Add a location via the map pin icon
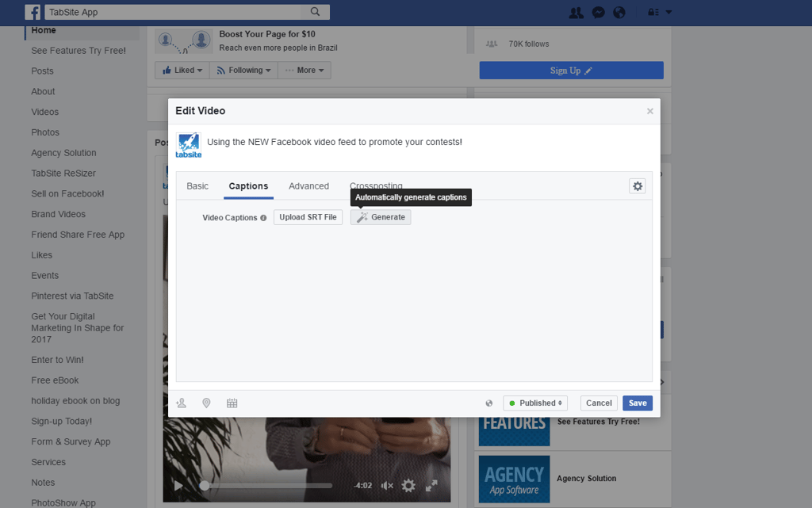The height and width of the screenshot is (508, 812). (x=206, y=403)
